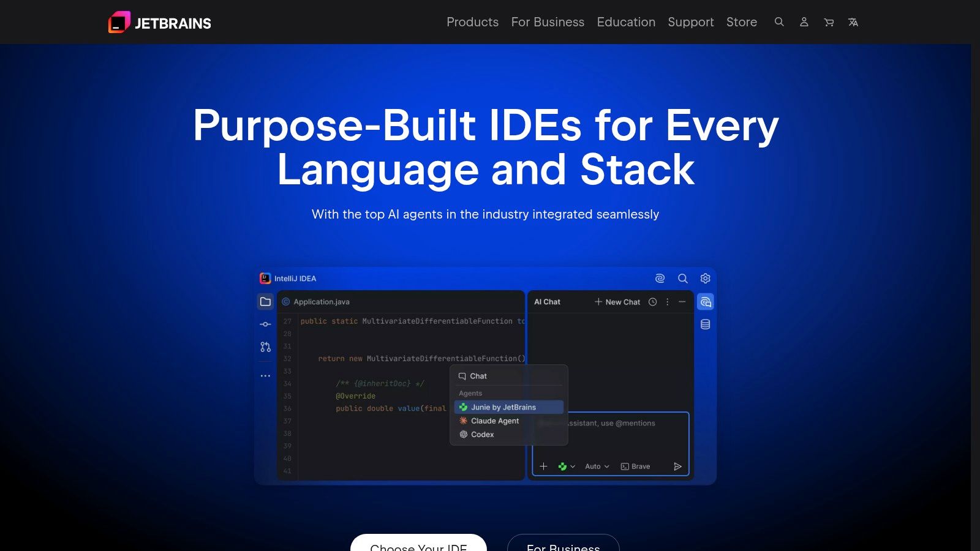980x551 pixels.
Task: Open the Products menu in the header
Action: pos(472,22)
